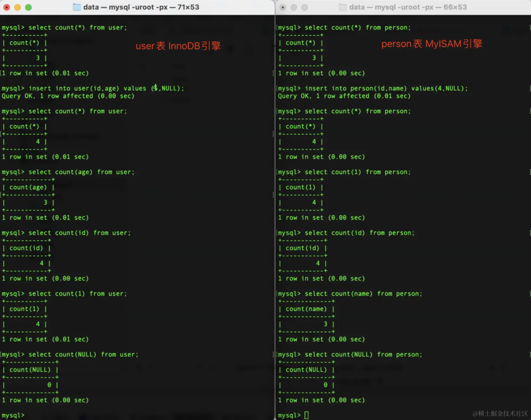Click the result value 3 under count(age)
Image resolution: width=531 pixels, height=420 pixels.
tap(46, 202)
